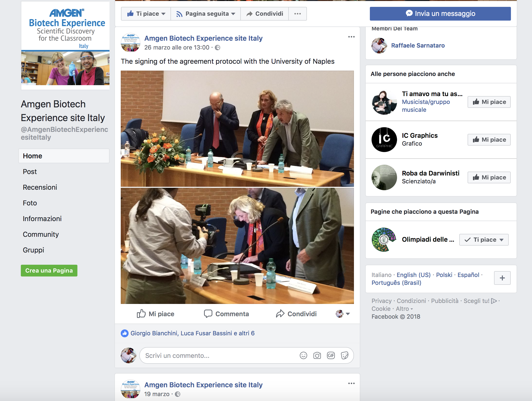Open options menu of the 26 marzo post
The image size is (532, 401).
[351, 37]
